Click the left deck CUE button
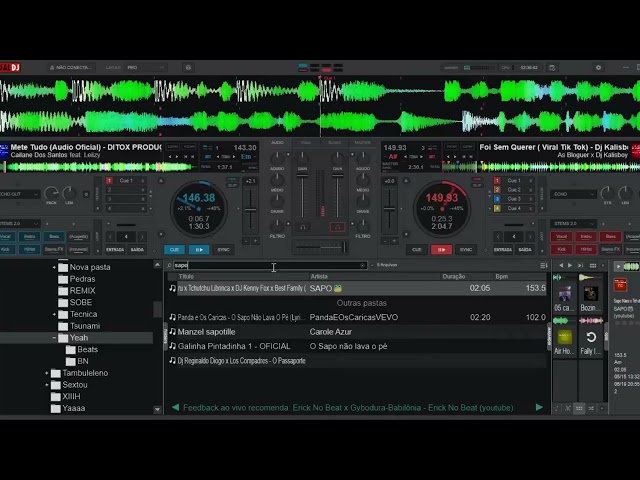The image size is (640, 480). click(174, 249)
